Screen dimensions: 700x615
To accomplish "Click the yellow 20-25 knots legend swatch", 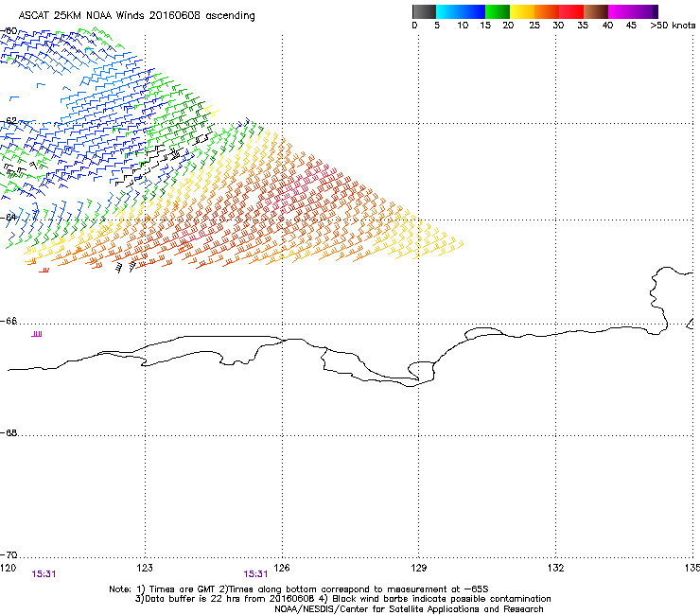I will (522, 11).
